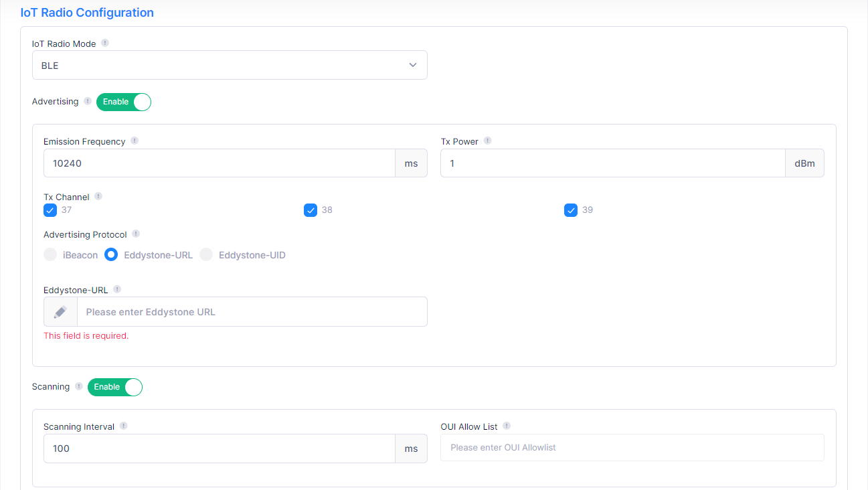The height and width of the screenshot is (490, 868).
Task: Click the info icon next to Advertising
Action: click(x=88, y=102)
